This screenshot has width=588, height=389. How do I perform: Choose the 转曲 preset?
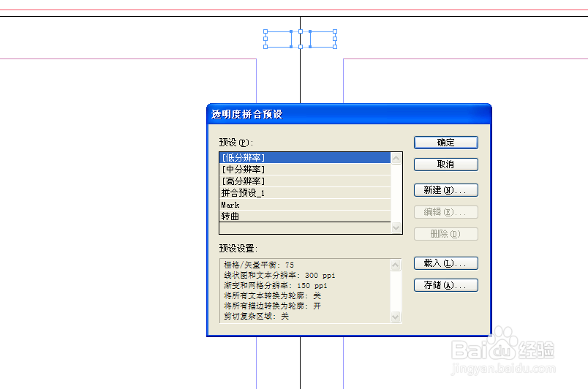pyautogui.click(x=305, y=216)
